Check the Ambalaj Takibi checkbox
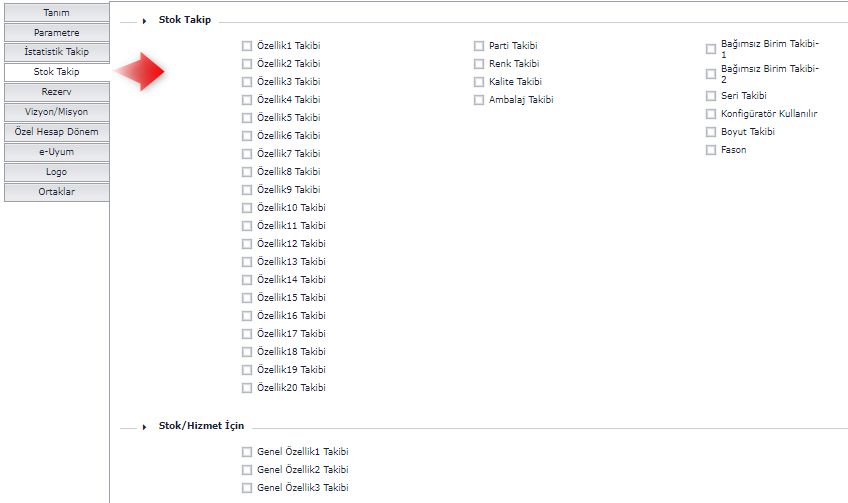The image size is (848, 503). pyautogui.click(x=479, y=100)
